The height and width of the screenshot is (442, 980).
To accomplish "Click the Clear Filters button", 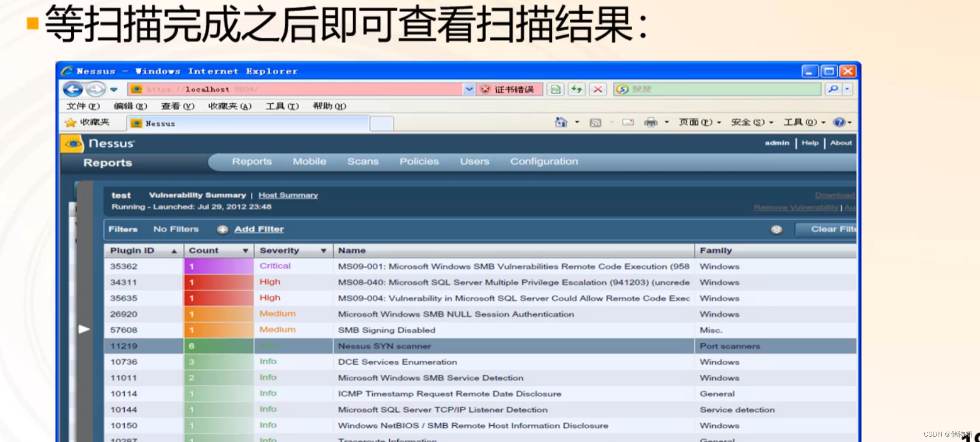I will click(x=826, y=229).
